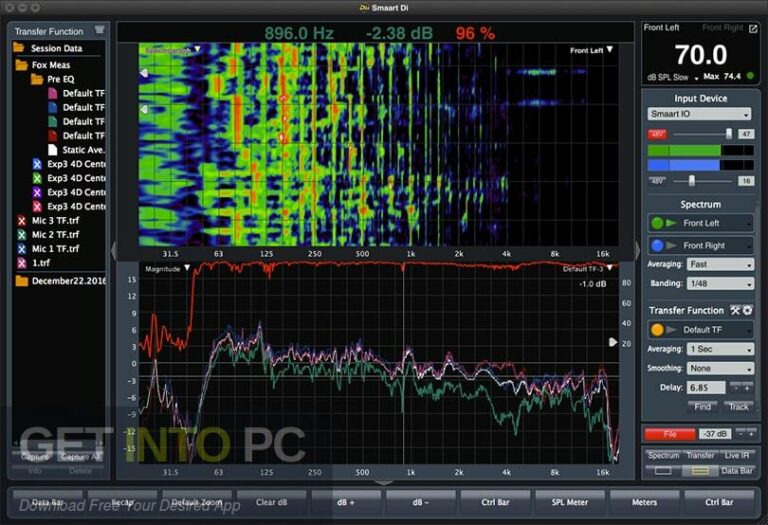The height and width of the screenshot is (525, 768).
Task: Switch to Transfer view
Action: [700, 455]
